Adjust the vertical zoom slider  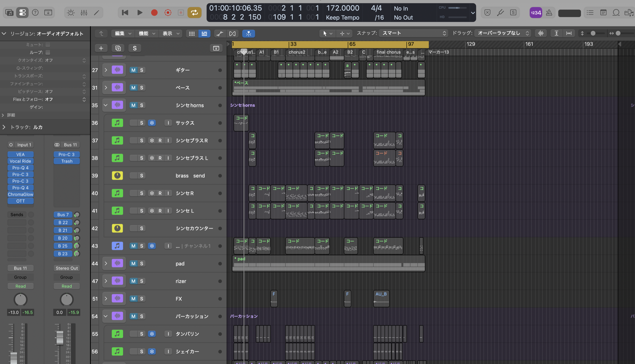(592, 33)
